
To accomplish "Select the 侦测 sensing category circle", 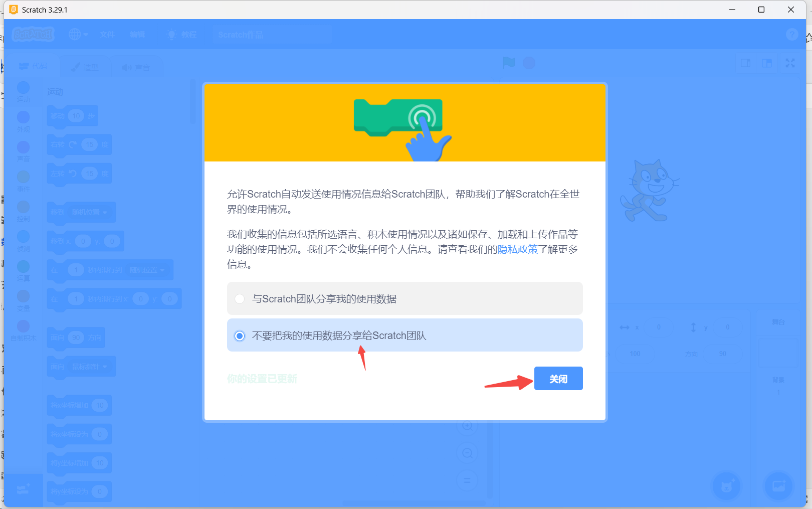I will coord(23,237).
